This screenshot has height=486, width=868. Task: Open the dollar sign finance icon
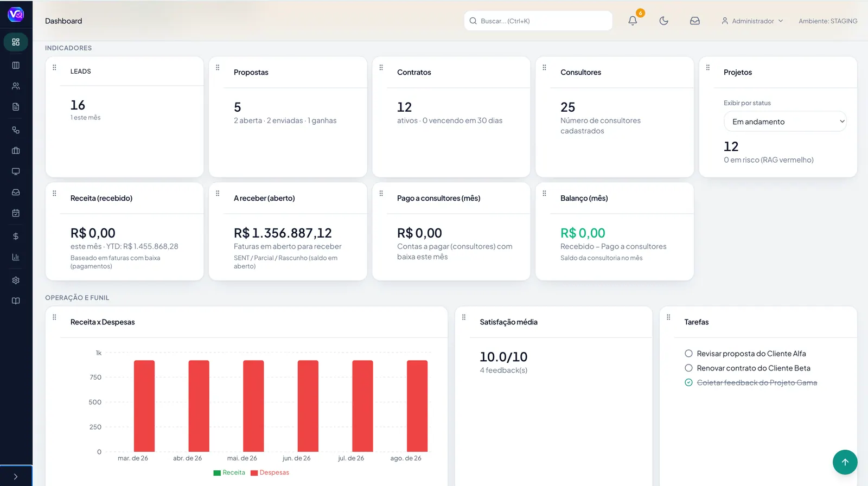pyautogui.click(x=16, y=236)
